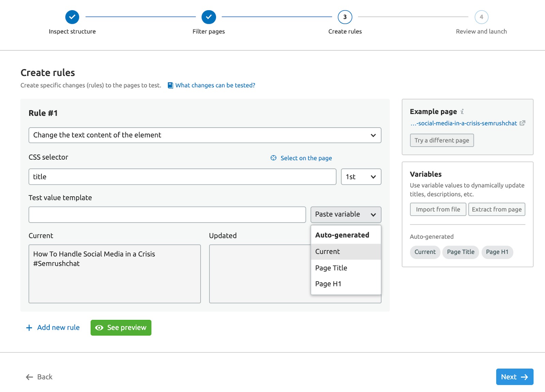Click the step 3 Create rules circle
Screen dimensions: 545x392
tap(345, 17)
